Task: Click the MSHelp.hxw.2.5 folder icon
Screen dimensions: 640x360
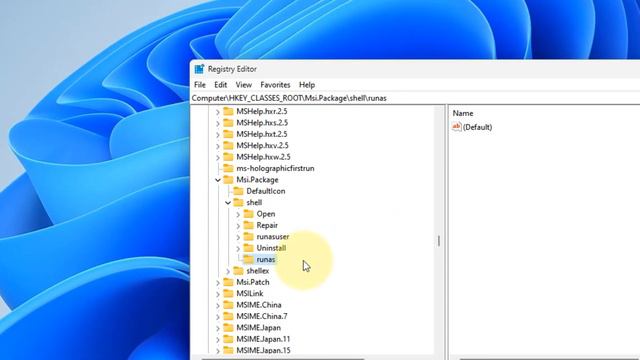Action: tap(228, 157)
